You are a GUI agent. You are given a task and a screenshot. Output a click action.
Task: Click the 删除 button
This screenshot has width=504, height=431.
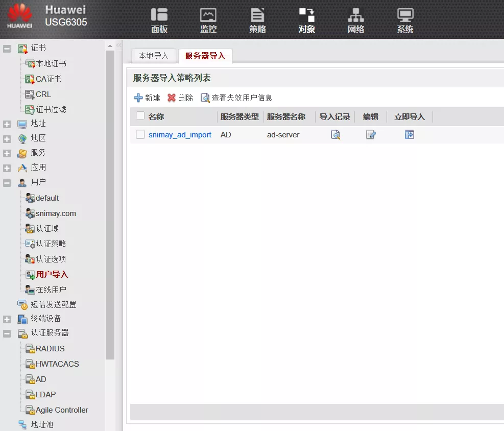coord(180,98)
